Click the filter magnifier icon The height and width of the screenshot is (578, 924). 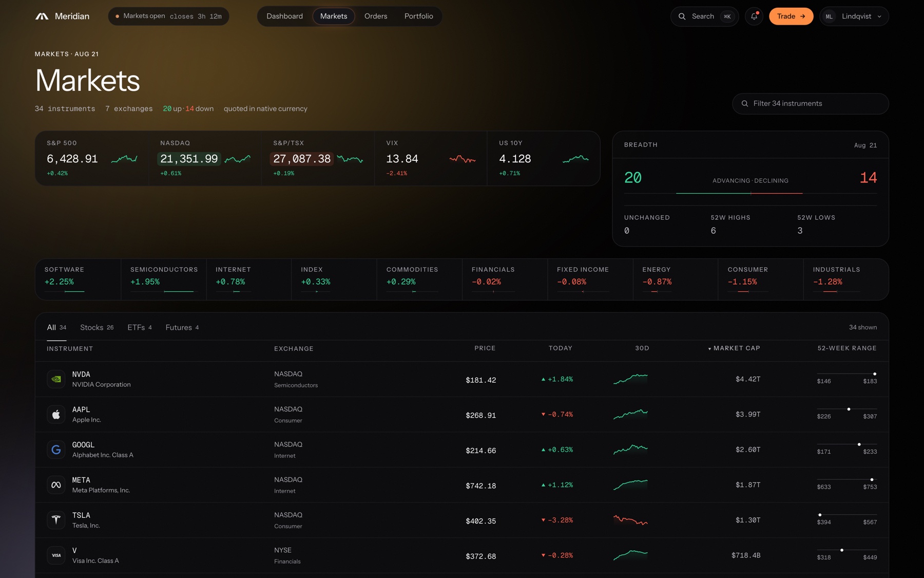point(745,104)
